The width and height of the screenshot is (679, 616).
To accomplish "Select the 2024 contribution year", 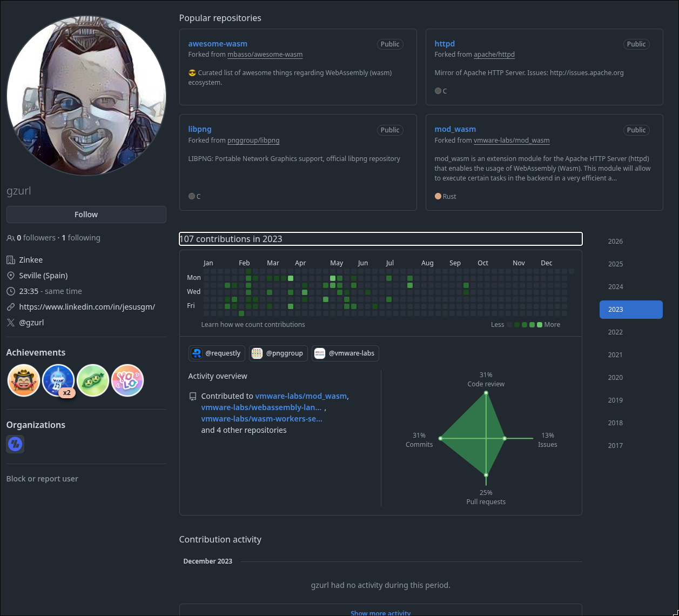I will coord(631,287).
